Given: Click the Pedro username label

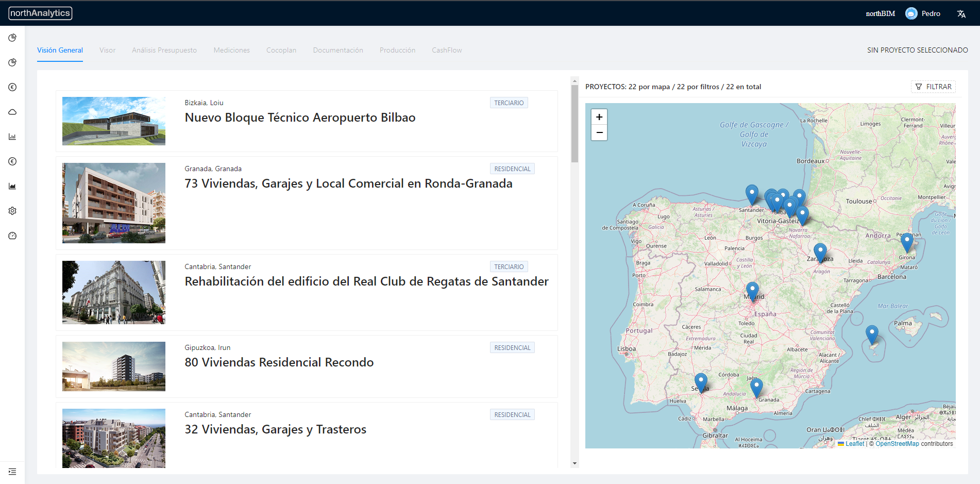Looking at the screenshot, I should coord(931,13).
